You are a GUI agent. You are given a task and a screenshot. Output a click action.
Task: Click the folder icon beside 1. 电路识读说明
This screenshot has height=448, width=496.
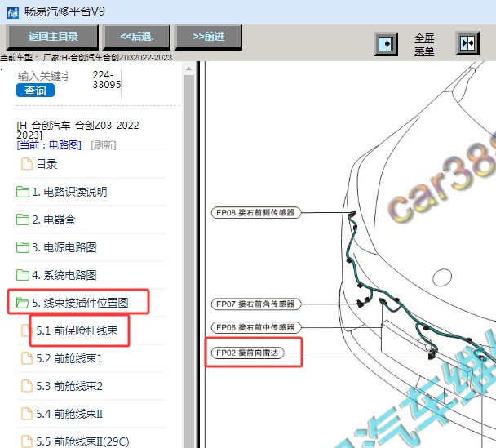pos(23,192)
